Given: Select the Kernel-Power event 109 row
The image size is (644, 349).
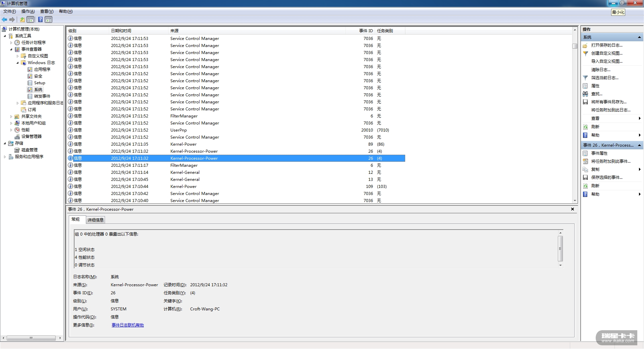Looking at the screenshot, I should [236, 187].
